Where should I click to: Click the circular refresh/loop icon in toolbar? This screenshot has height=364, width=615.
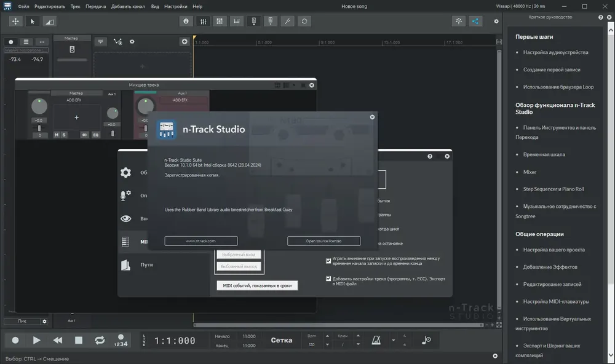click(x=304, y=21)
